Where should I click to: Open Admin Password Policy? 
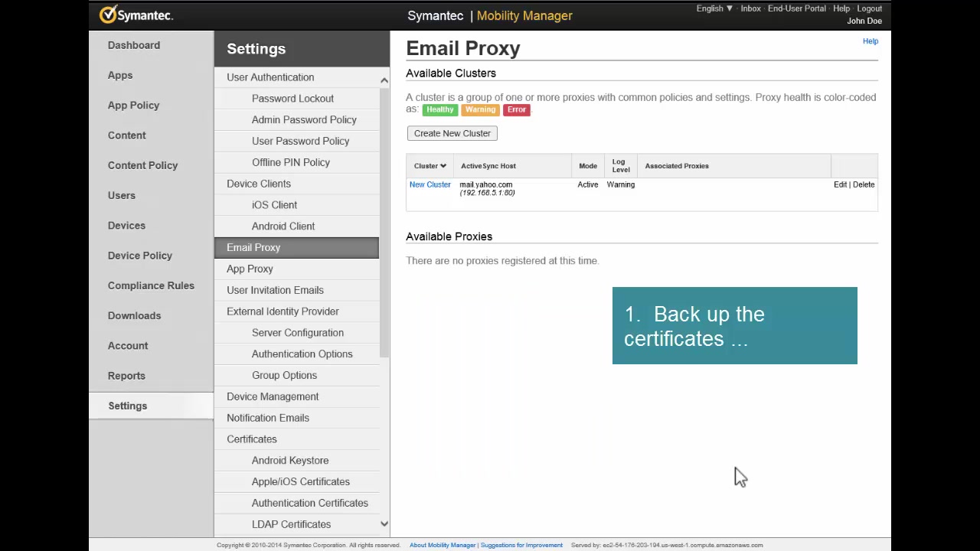[304, 119]
